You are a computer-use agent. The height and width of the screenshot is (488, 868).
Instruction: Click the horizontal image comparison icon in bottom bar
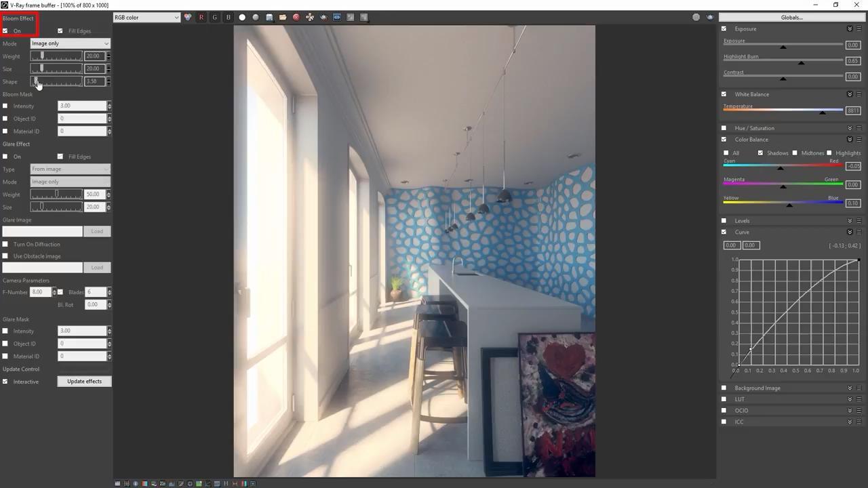[225, 483]
